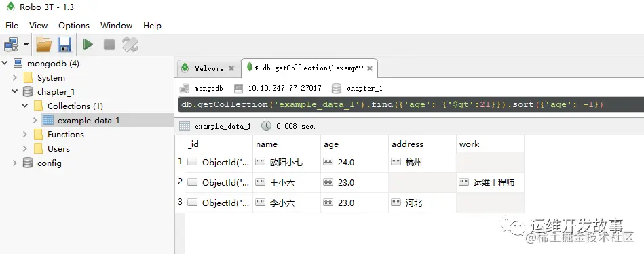Select the 运维工程师 work cell
The height and width of the screenshot is (254, 644).
(x=490, y=183)
